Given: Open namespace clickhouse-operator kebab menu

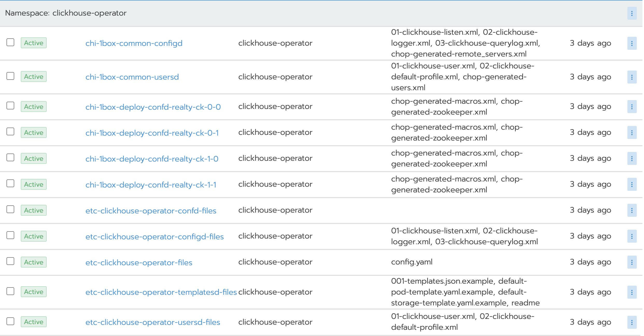Looking at the screenshot, I should click(x=632, y=13).
